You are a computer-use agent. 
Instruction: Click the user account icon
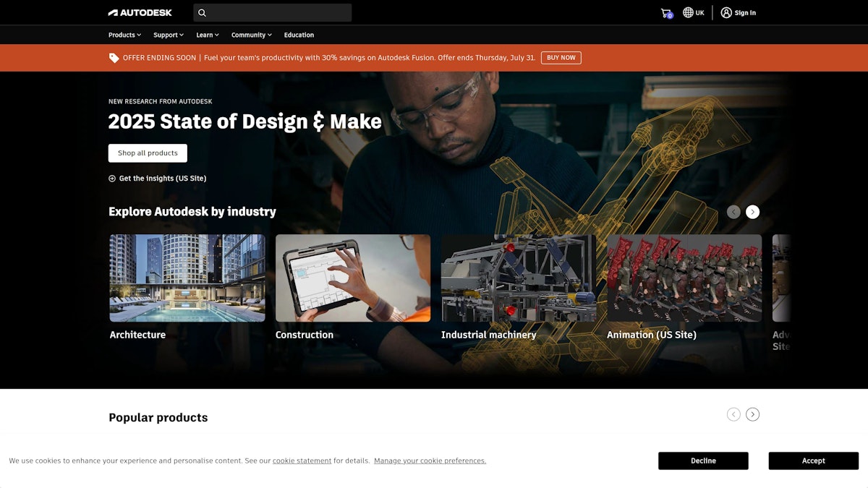[x=726, y=12]
